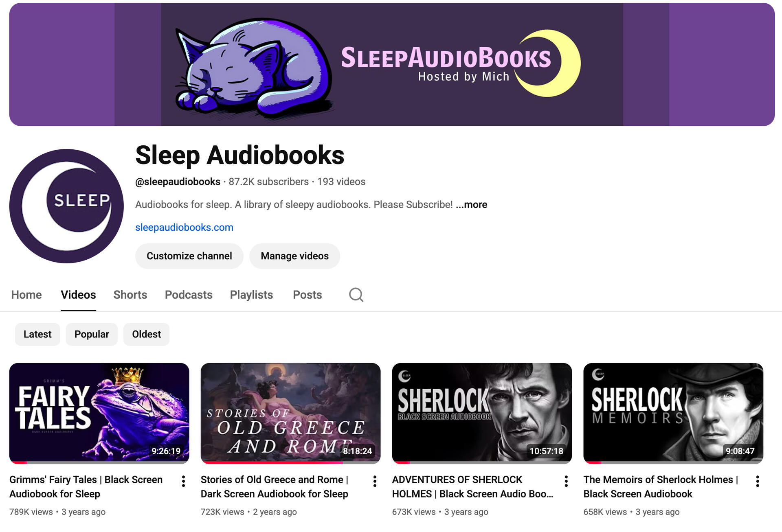Click the Fairy Tales video thumbnail

click(99, 413)
